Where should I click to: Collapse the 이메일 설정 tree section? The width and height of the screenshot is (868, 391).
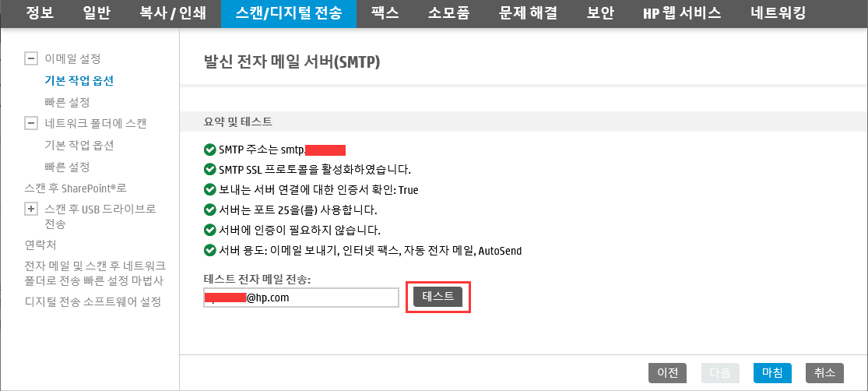pyautogui.click(x=31, y=58)
